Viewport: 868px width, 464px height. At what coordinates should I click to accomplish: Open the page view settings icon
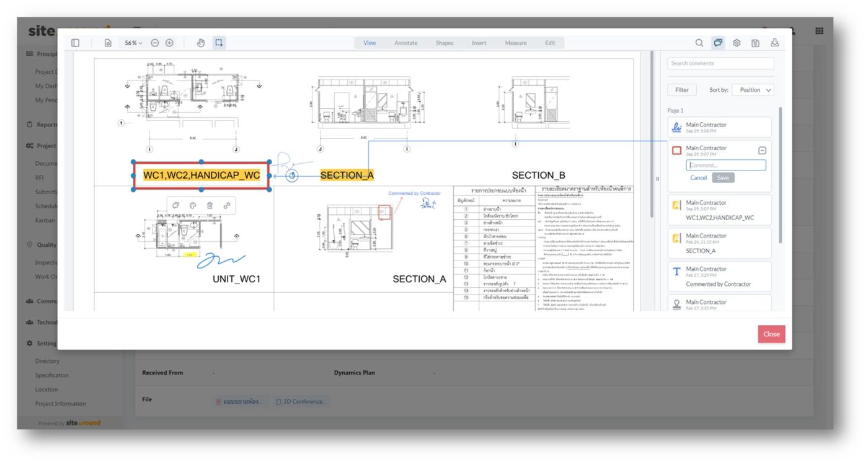click(x=108, y=43)
